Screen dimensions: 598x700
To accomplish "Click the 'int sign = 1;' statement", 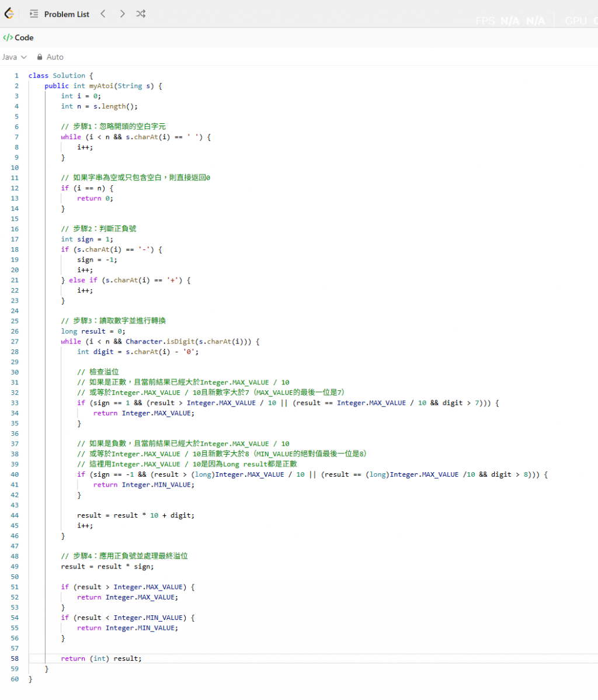I will tap(87, 240).
